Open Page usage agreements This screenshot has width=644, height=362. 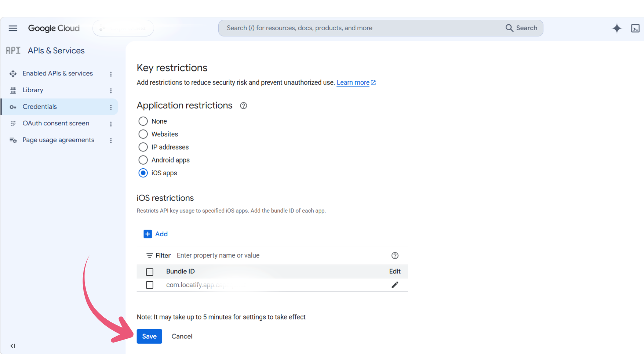coord(58,140)
